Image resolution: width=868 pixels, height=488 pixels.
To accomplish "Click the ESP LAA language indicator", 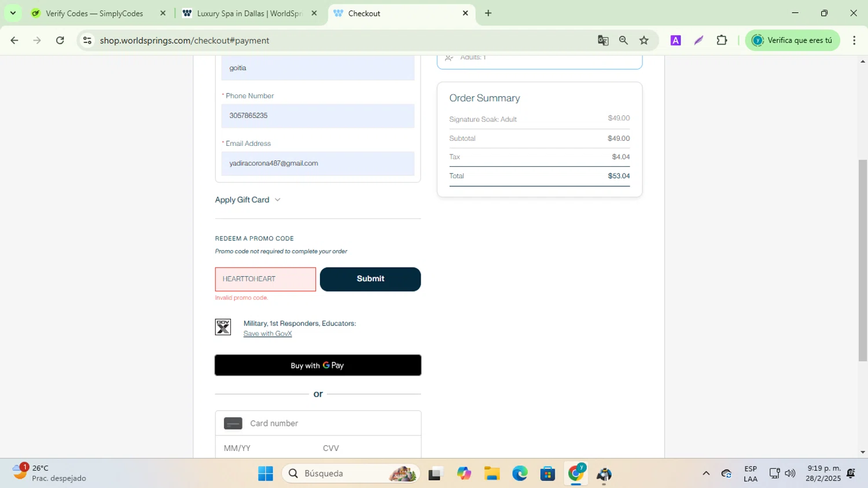I will coord(751,474).
